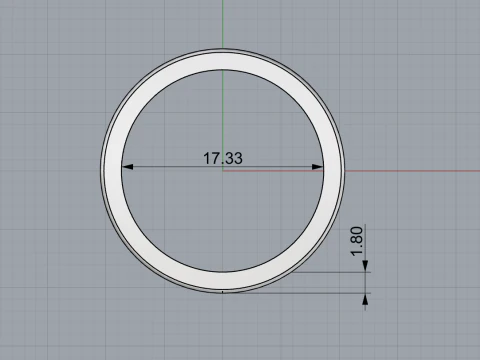
Task: Click the left arrowhead of the 17.33 dimension
Action: point(128,167)
